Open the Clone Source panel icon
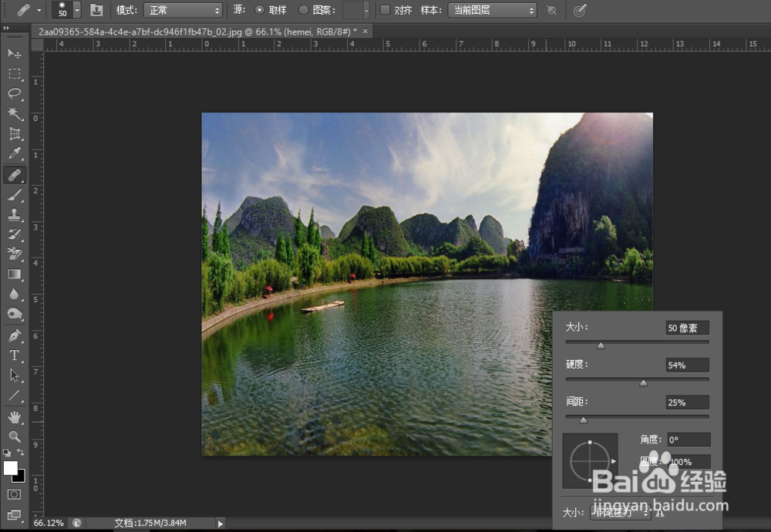The width and height of the screenshot is (771, 532). click(x=96, y=10)
